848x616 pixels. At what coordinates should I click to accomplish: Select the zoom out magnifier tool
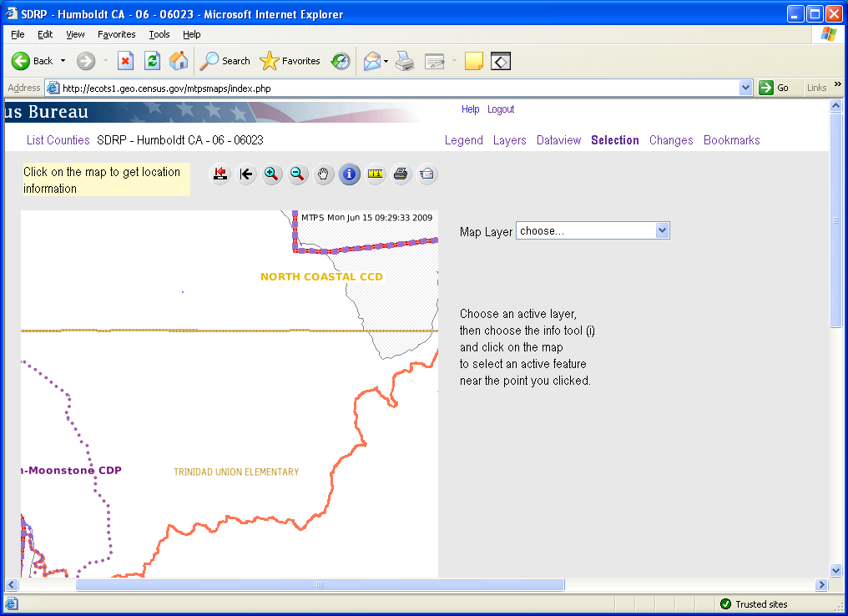297,174
